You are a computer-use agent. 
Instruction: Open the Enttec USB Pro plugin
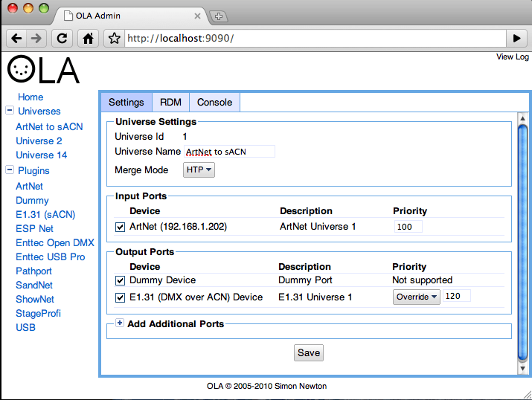(51, 257)
